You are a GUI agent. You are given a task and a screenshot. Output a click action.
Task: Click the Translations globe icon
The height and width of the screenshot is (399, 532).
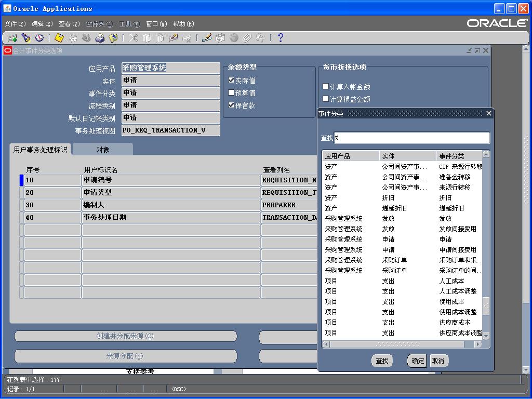pos(234,38)
